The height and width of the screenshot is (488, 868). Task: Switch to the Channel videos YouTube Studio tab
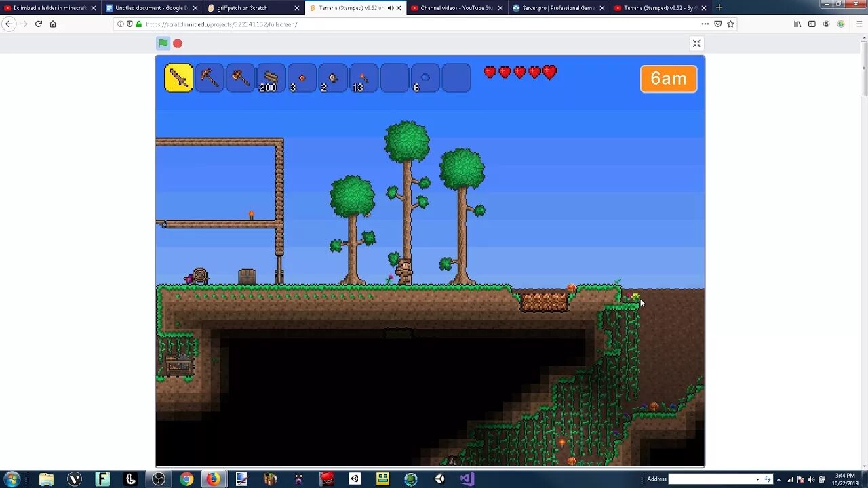[x=456, y=8]
